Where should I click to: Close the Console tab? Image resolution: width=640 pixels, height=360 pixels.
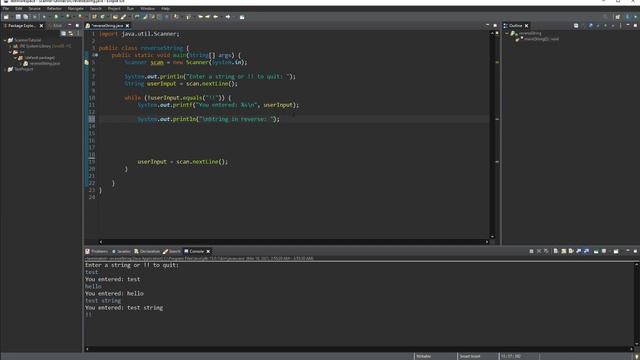point(208,251)
